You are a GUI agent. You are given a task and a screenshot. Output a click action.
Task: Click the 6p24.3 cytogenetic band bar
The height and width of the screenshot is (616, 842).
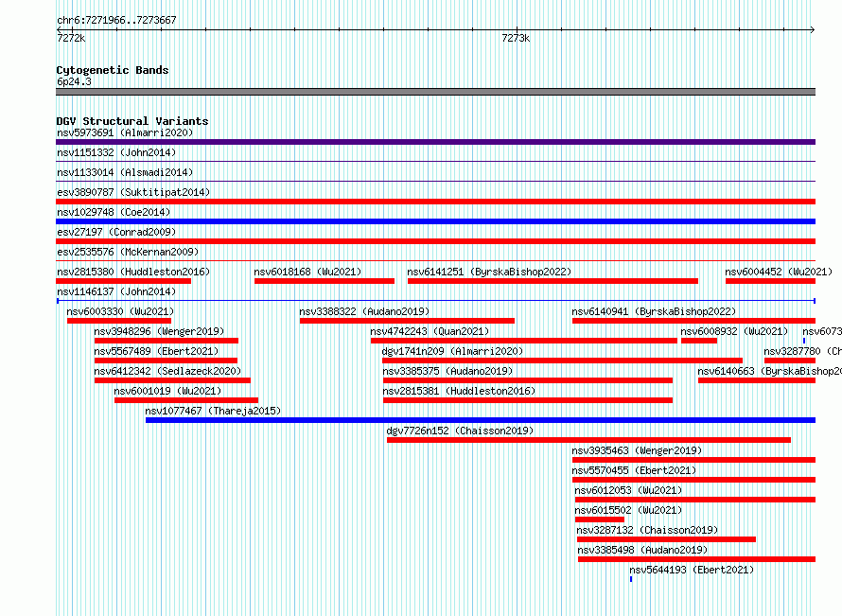click(x=435, y=92)
